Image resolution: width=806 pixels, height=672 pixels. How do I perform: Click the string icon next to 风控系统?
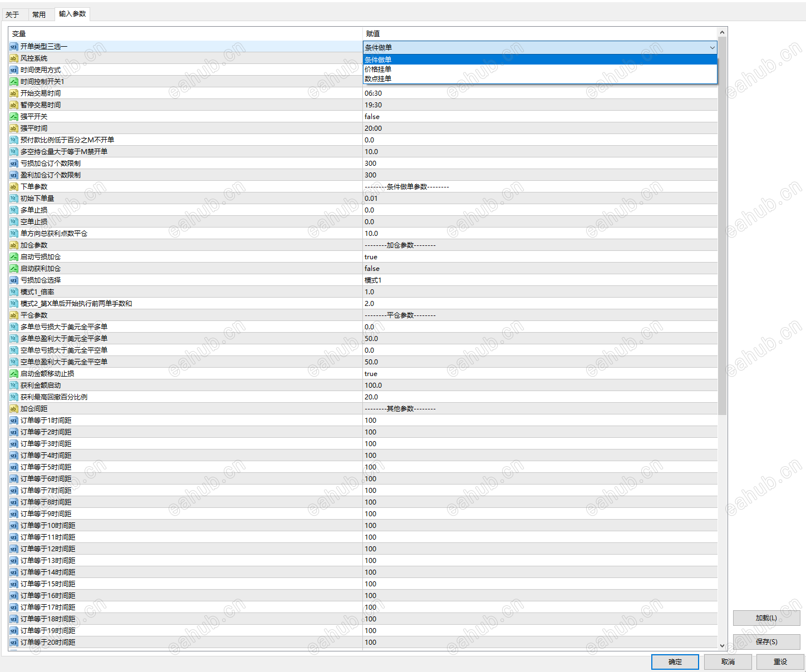tap(14, 58)
